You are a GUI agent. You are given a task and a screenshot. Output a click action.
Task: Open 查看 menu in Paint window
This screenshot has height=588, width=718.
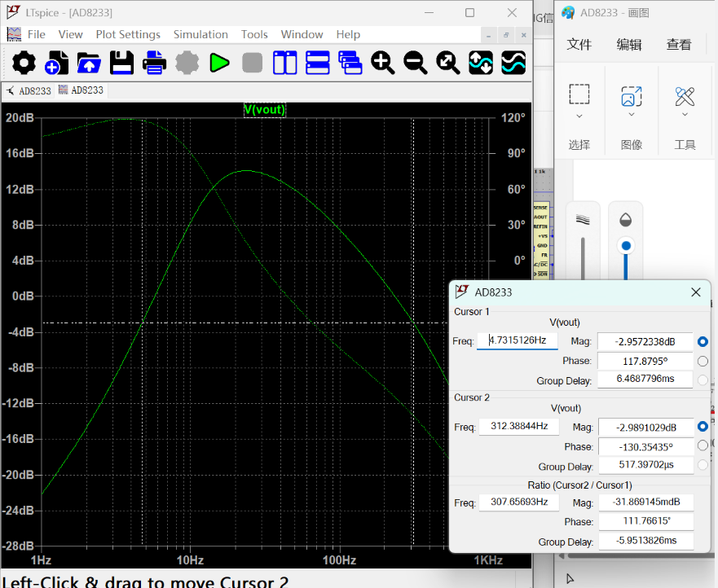[x=679, y=45]
